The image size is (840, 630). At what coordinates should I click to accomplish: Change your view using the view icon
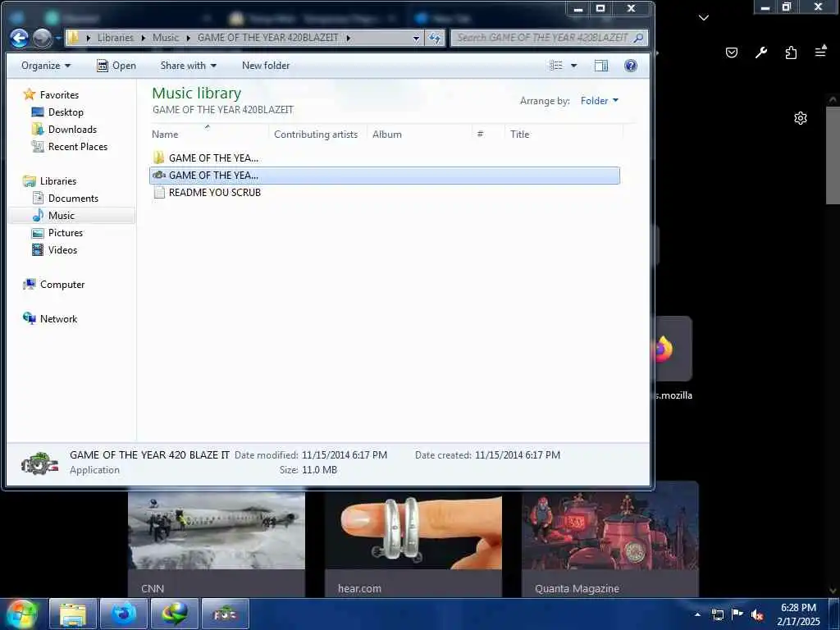556,66
